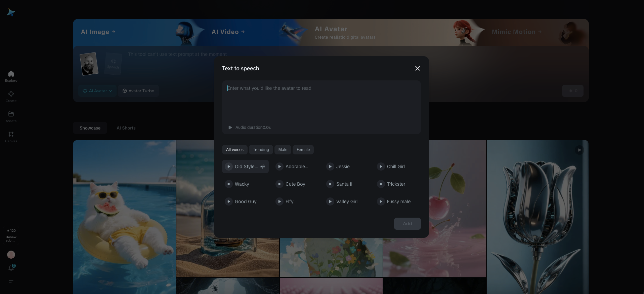Select the Good Guy voice
The image size is (644, 294).
245,201
